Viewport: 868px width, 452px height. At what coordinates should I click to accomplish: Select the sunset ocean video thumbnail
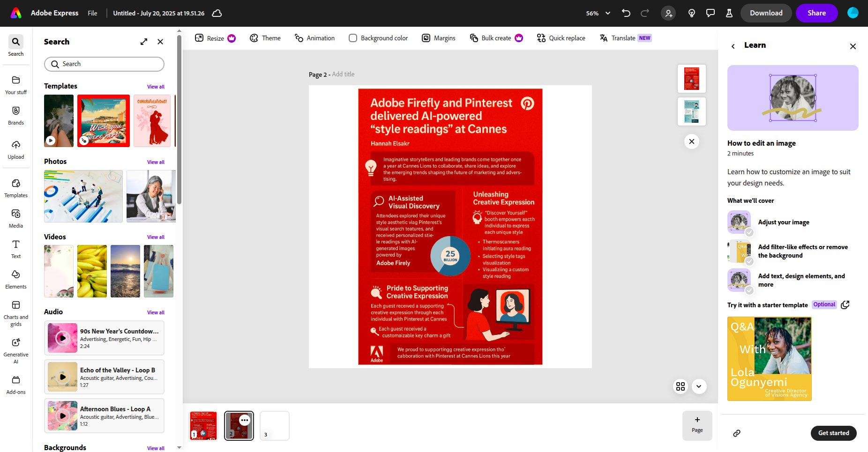click(125, 271)
